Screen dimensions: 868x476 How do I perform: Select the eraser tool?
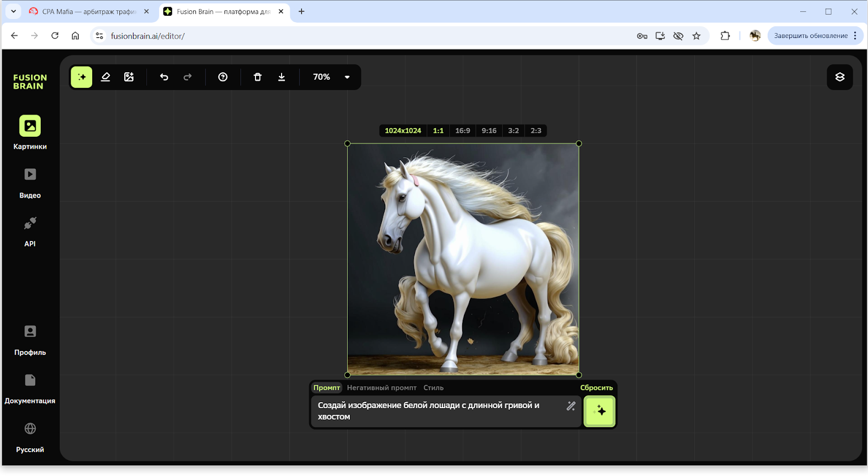(106, 77)
